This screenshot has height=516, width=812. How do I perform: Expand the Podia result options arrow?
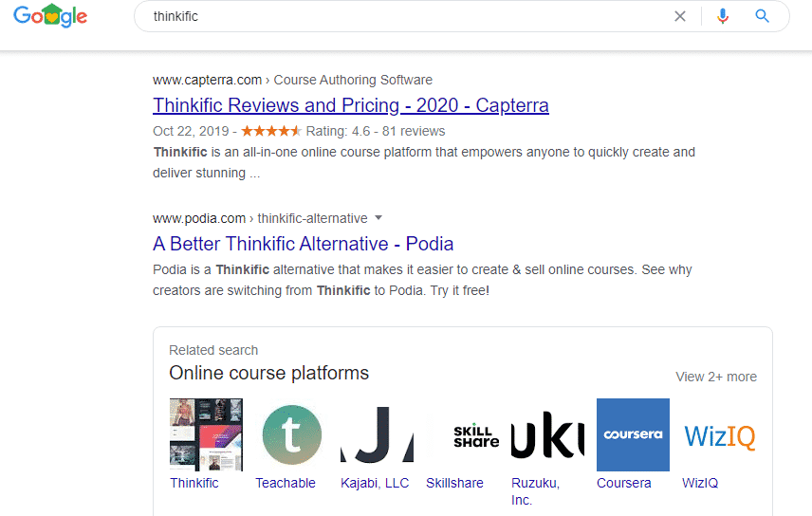[x=378, y=218]
